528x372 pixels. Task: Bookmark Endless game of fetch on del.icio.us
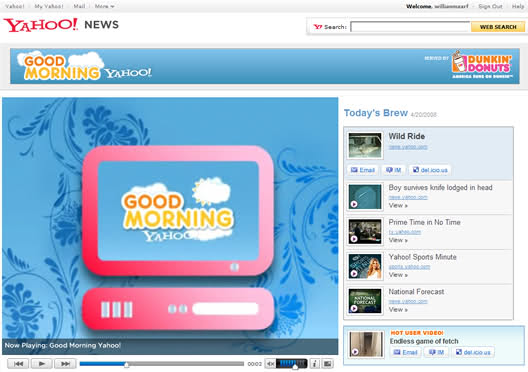click(x=473, y=352)
